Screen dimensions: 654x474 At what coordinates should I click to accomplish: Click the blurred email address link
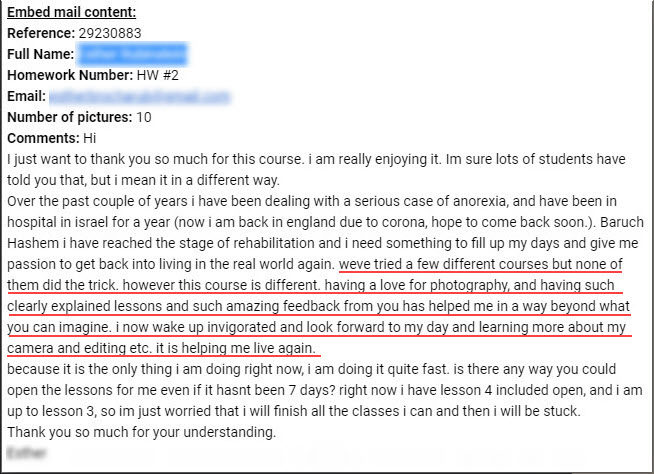(139, 96)
